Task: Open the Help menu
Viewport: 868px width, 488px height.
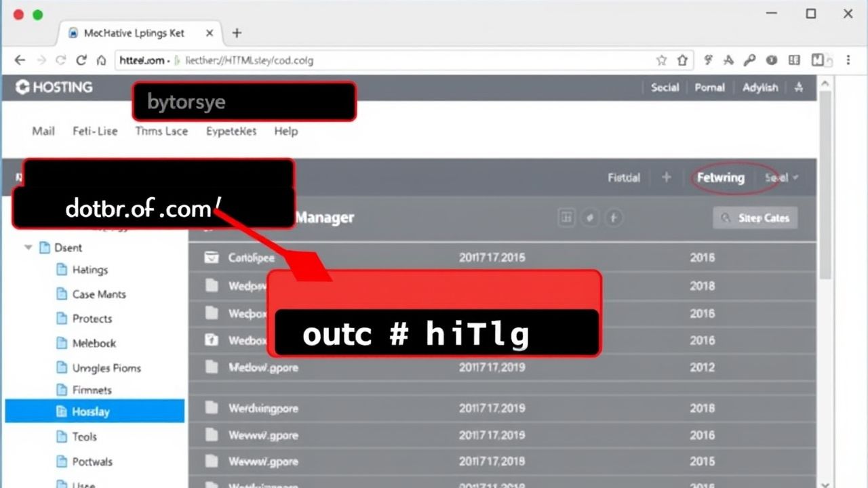Action: click(285, 131)
